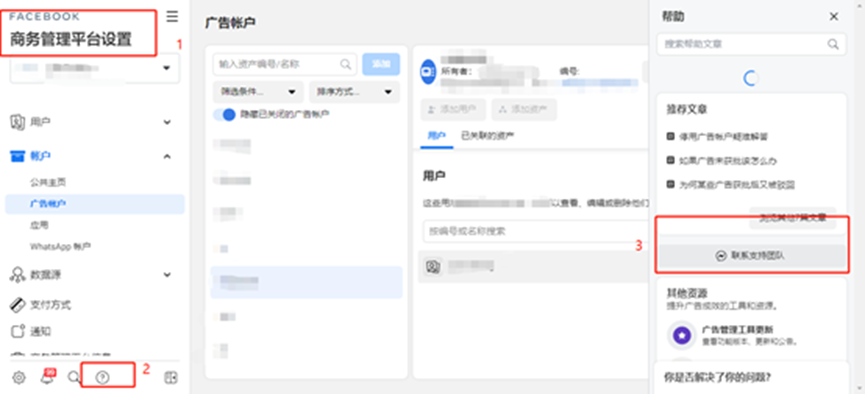Expand the 数据源 section chevron

tap(167, 275)
